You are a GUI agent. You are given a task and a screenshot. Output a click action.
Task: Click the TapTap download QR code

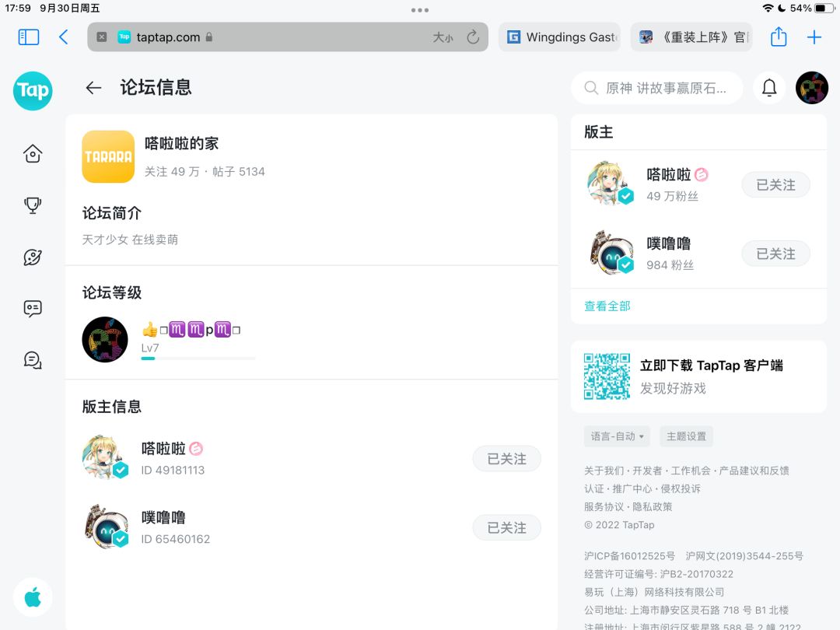tap(607, 376)
